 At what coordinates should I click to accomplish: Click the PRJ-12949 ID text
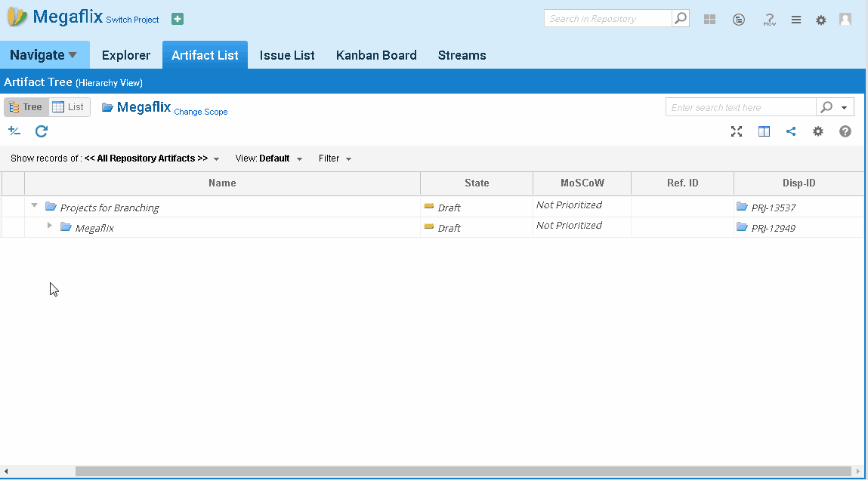pos(774,228)
